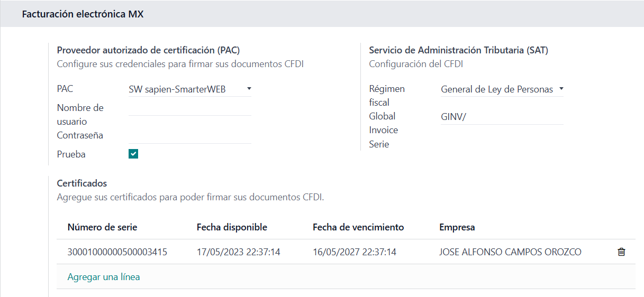
Task: Sort by Número de serie column header
Action: pos(102,227)
